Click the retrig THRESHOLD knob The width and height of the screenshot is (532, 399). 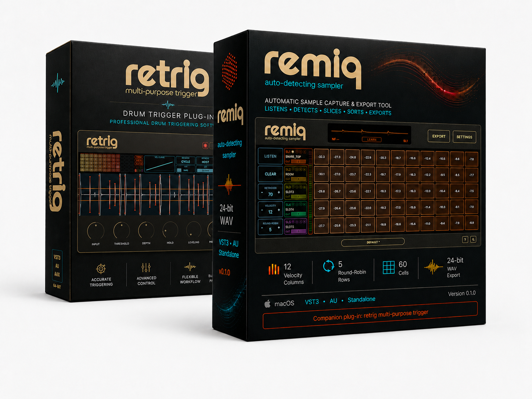(x=121, y=231)
